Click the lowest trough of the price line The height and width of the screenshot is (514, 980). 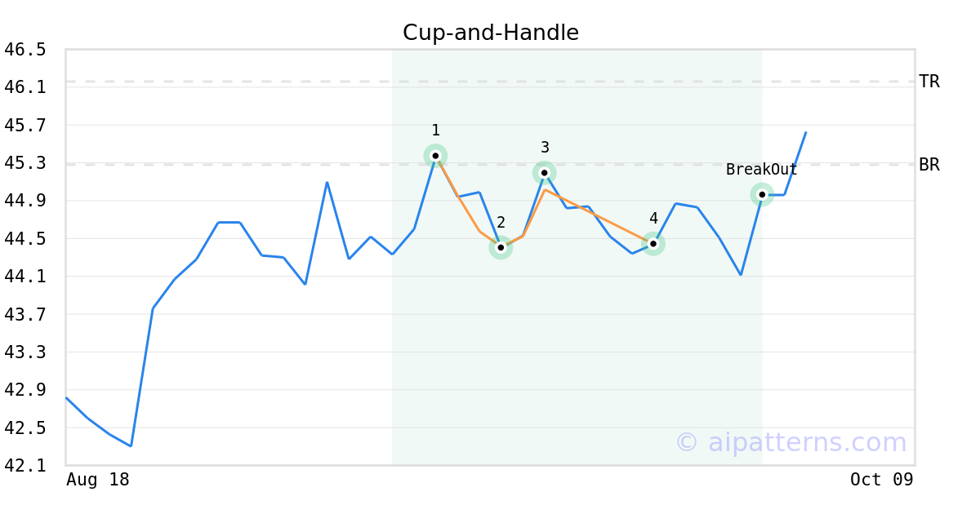(x=131, y=446)
